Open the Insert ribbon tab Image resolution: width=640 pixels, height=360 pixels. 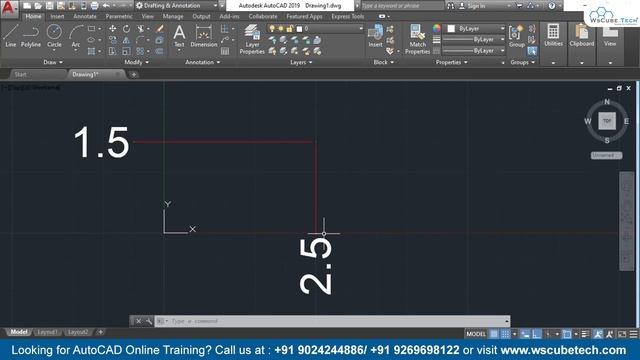point(57,16)
